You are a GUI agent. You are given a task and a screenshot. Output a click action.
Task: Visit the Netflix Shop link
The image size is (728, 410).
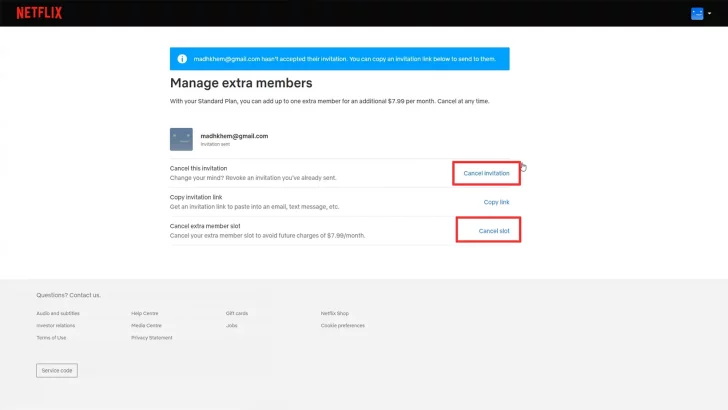pos(335,313)
